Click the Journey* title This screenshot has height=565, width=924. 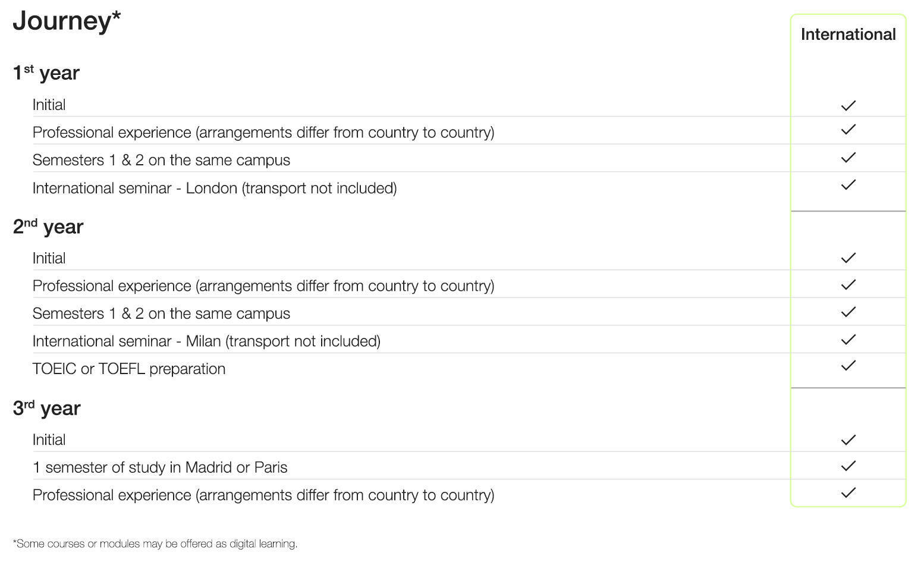[67, 21]
